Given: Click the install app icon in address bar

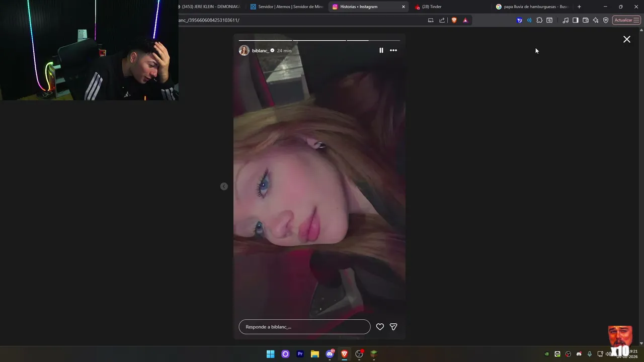Looking at the screenshot, I should (x=431, y=20).
